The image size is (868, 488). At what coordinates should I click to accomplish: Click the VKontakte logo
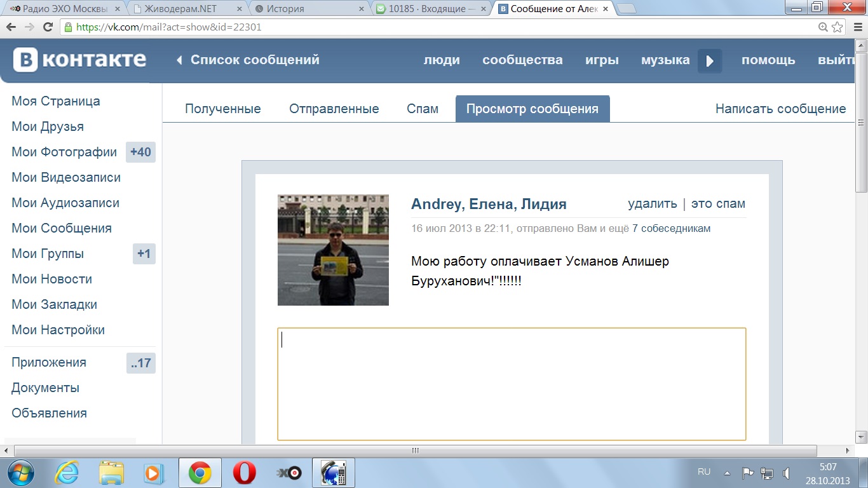(80, 60)
